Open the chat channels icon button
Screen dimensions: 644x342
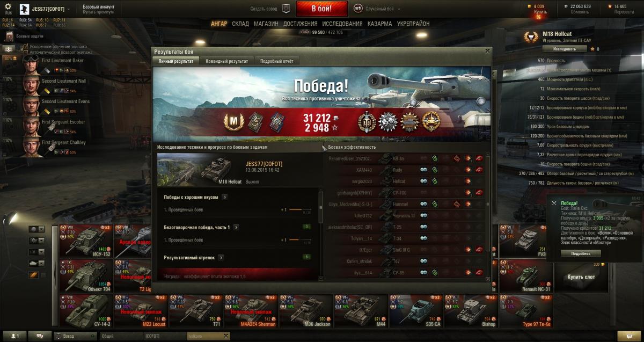(x=40, y=336)
